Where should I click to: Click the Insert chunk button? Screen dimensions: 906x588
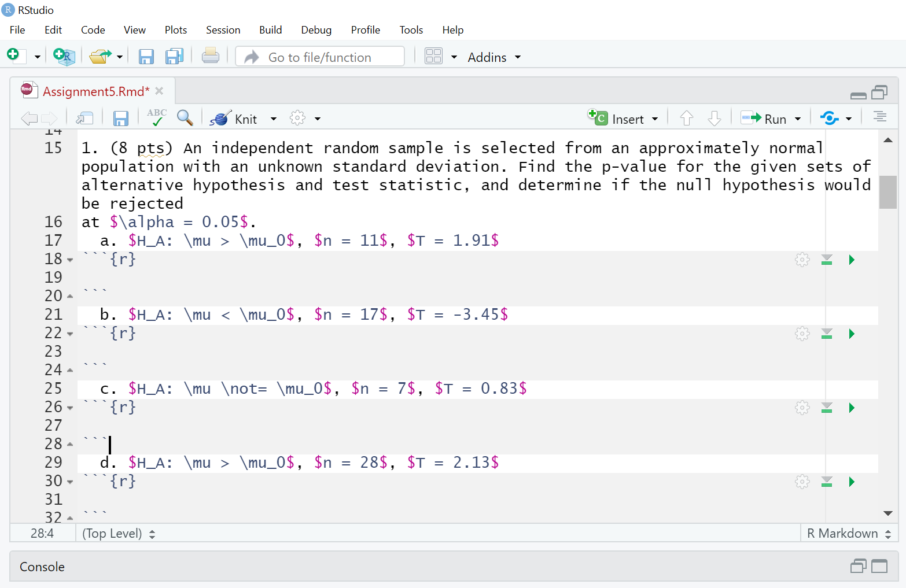(616, 119)
